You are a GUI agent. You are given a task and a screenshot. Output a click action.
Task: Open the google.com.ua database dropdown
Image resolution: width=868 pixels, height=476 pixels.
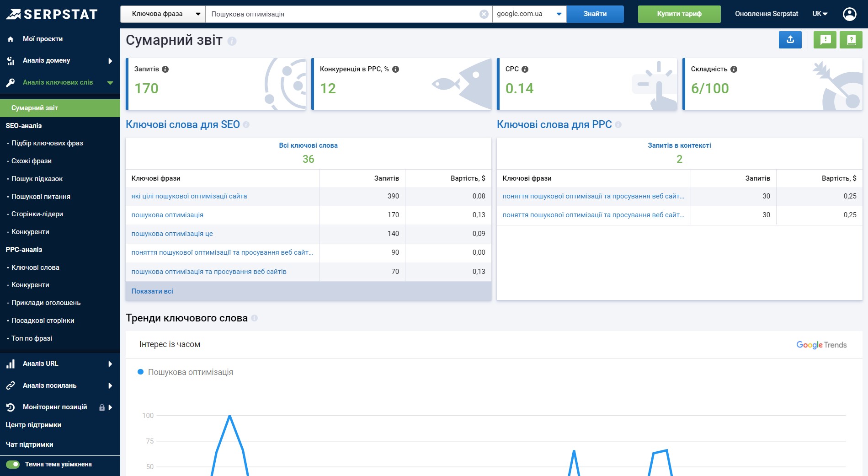tap(529, 14)
